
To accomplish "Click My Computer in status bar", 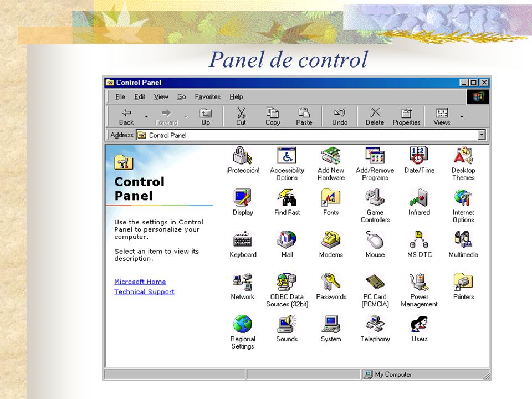I will click(x=388, y=374).
